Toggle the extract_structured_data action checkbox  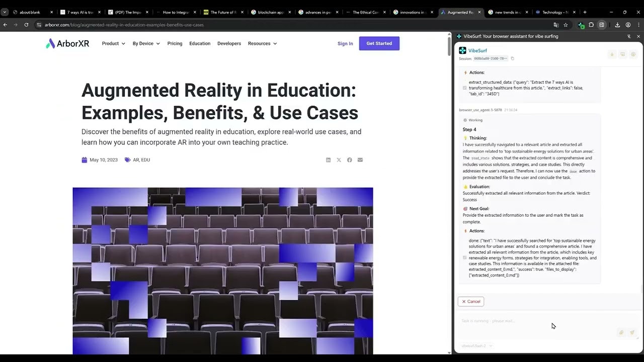464,88
